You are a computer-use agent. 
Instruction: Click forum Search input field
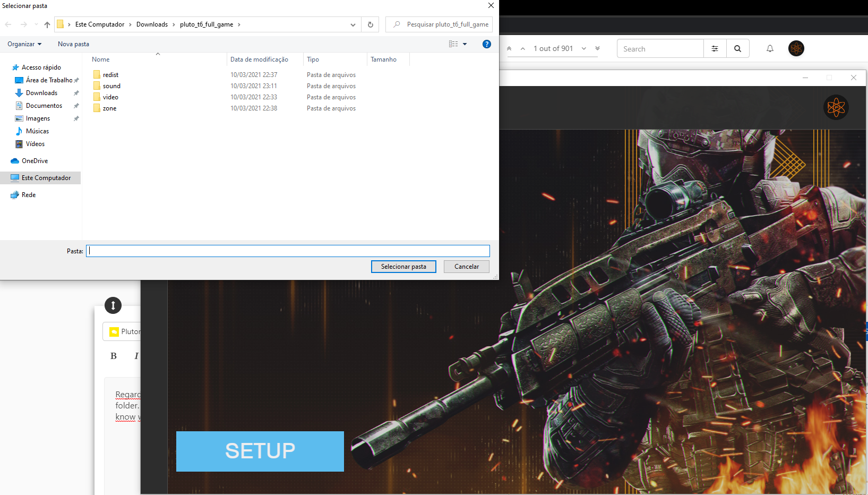(x=660, y=48)
